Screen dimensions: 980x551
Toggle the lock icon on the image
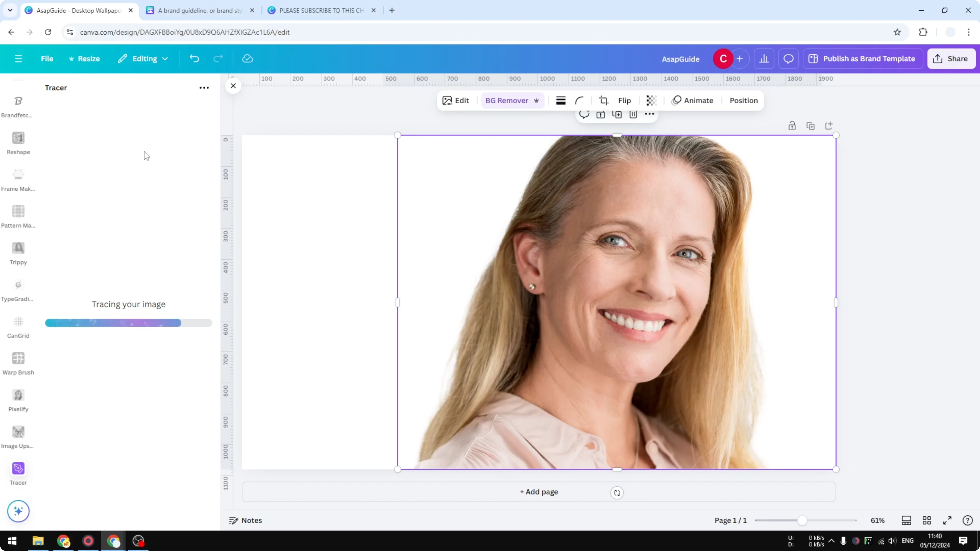pyautogui.click(x=792, y=125)
